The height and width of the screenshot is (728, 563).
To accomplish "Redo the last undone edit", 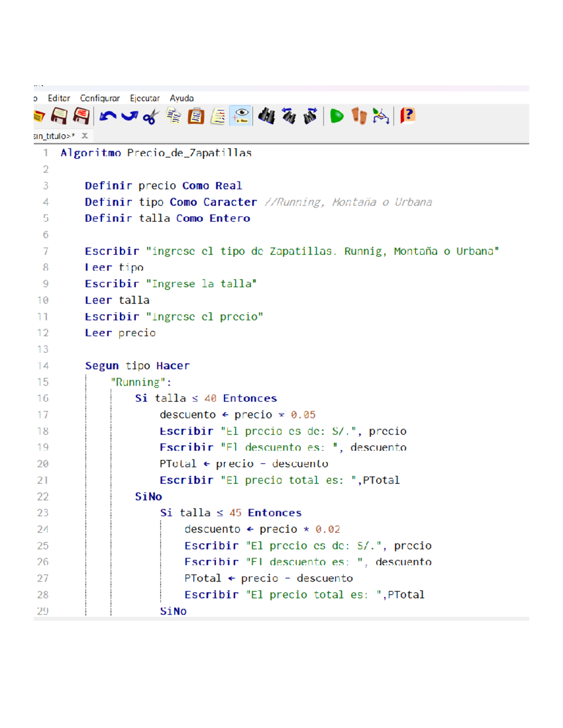I will pyautogui.click(x=129, y=116).
